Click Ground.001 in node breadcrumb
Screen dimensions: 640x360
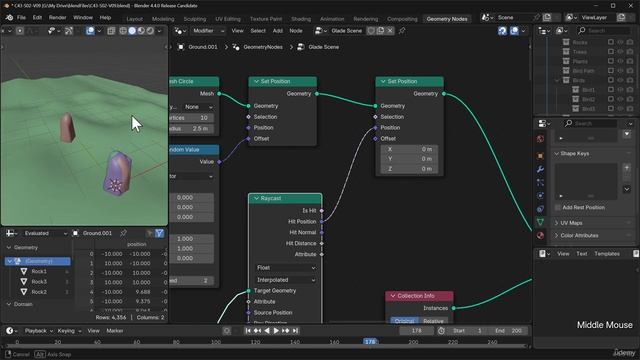pos(203,47)
